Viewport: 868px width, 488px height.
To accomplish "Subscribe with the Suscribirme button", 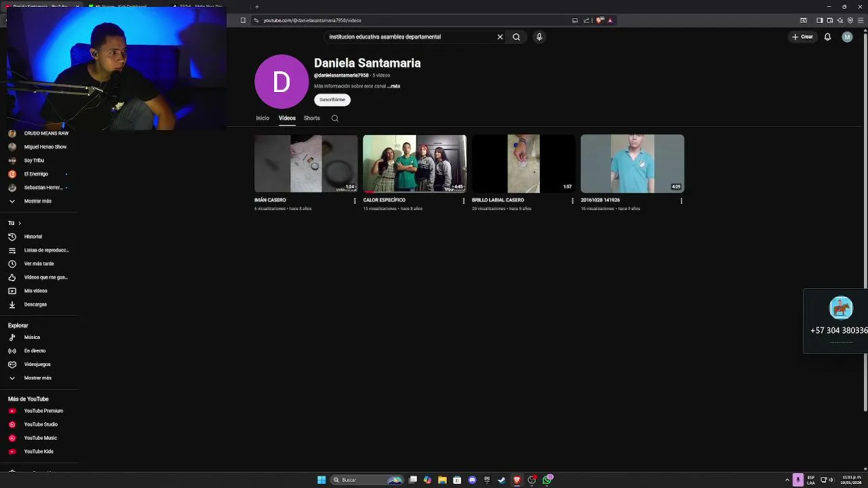I will point(332,100).
